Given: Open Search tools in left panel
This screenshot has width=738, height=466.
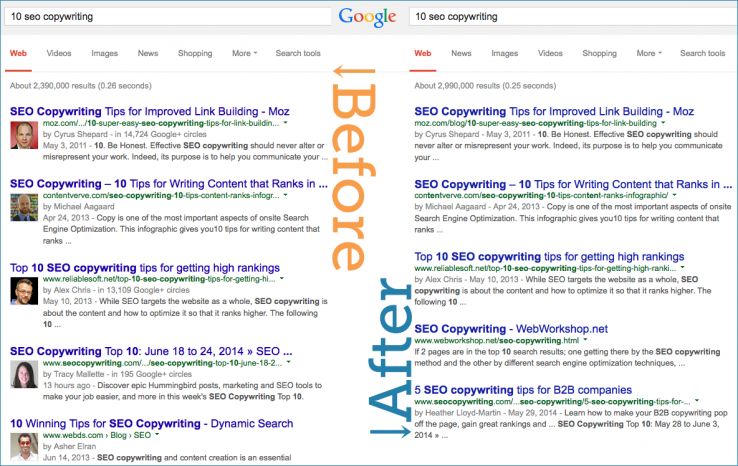Looking at the screenshot, I should click(x=298, y=53).
